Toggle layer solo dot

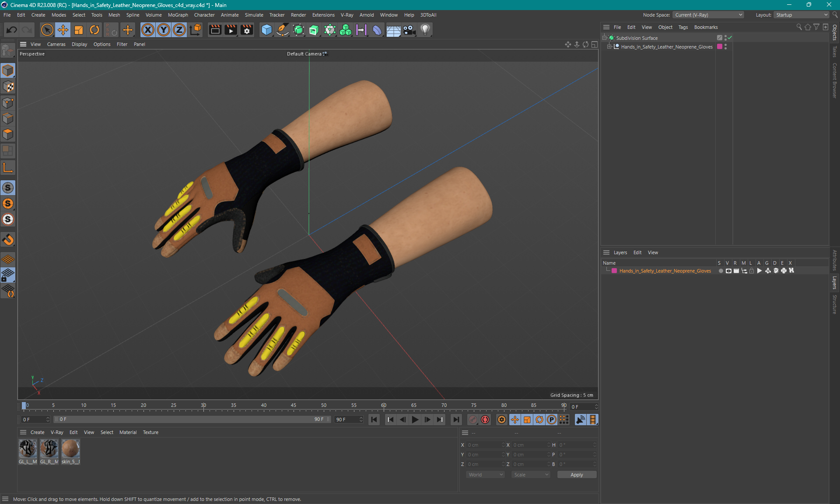coord(721,271)
